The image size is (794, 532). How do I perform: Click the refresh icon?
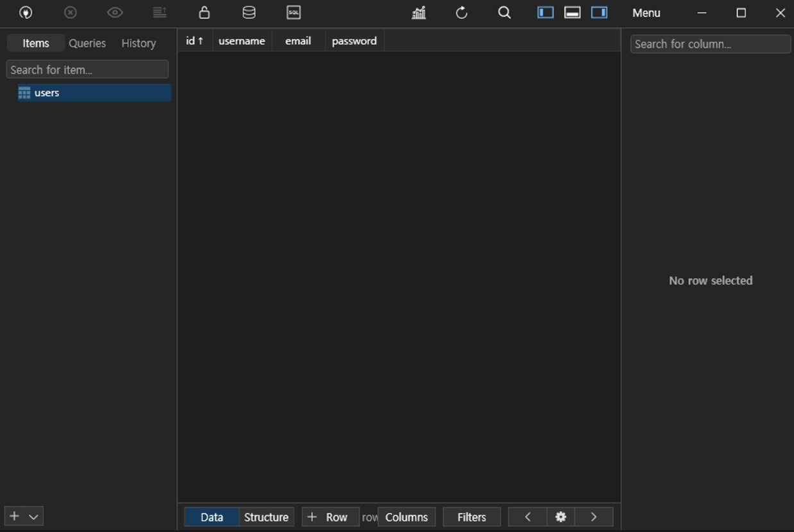point(462,13)
